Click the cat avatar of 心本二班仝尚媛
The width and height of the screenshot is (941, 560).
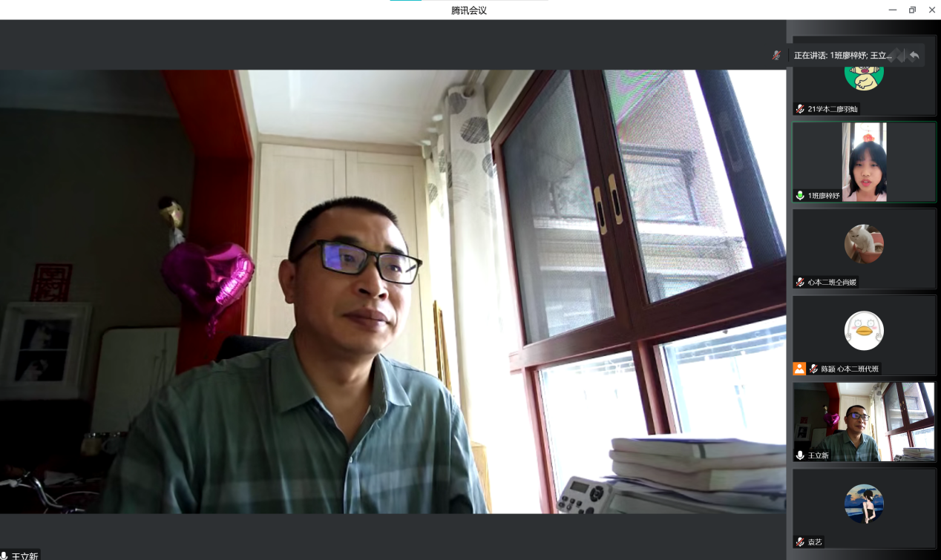coord(864,244)
